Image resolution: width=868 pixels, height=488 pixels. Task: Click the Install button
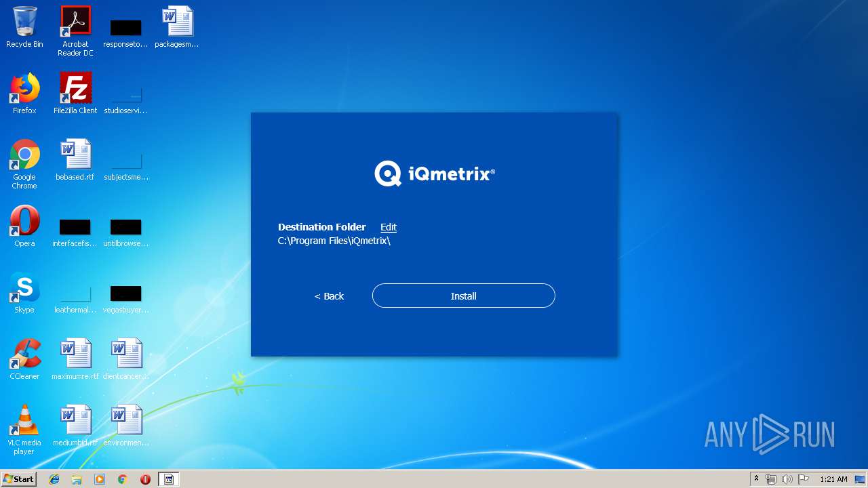(463, 296)
